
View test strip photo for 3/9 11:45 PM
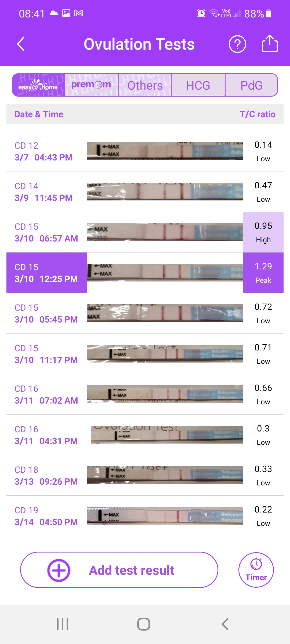[165, 192]
